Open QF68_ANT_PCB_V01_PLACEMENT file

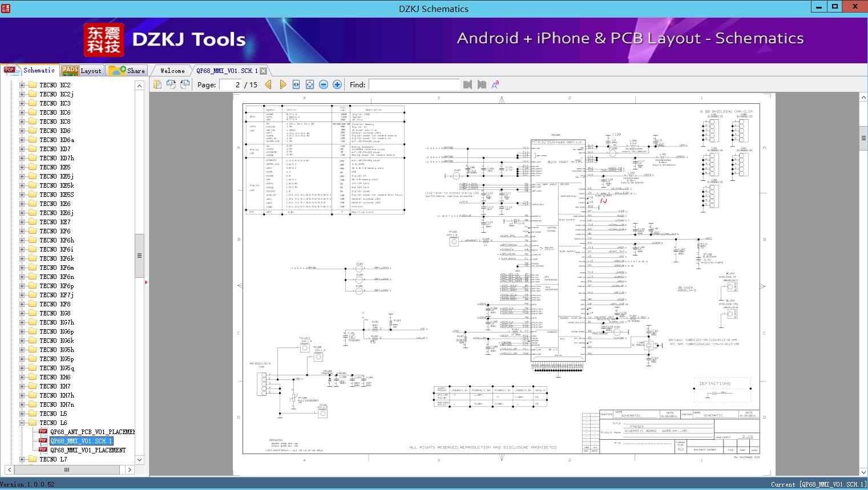[x=91, y=432]
